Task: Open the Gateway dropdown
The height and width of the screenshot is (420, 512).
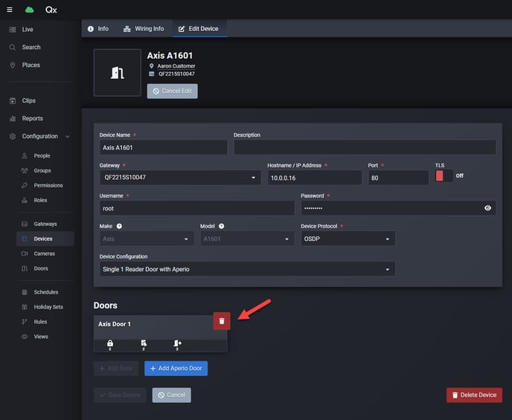Action: (x=180, y=178)
